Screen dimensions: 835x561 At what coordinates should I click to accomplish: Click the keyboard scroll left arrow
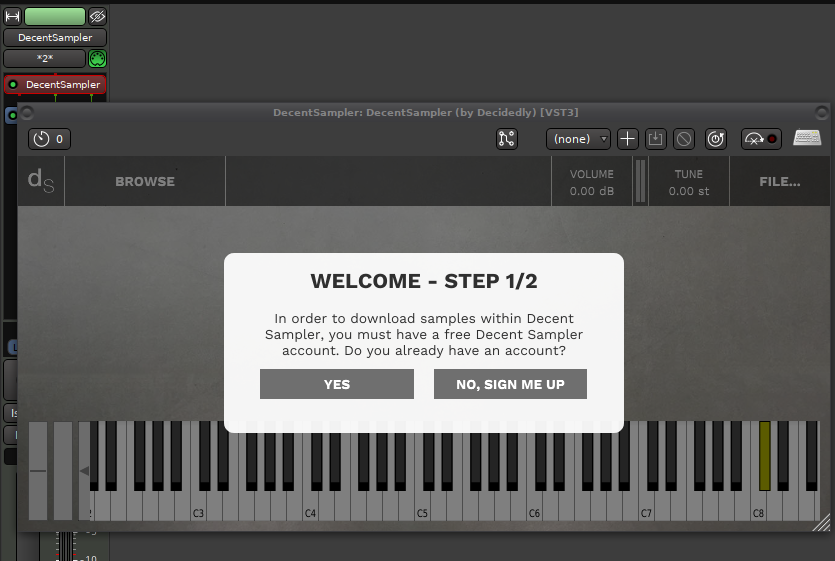[x=84, y=471]
